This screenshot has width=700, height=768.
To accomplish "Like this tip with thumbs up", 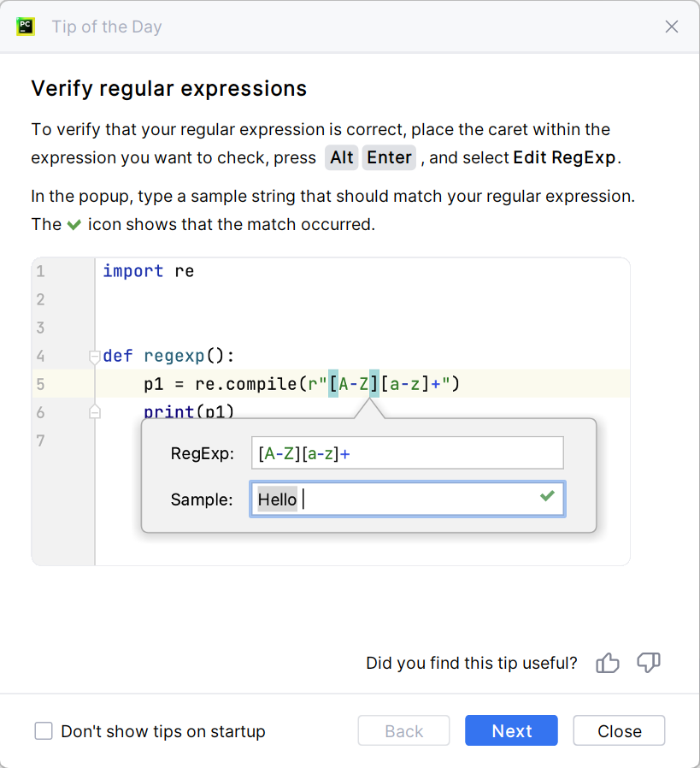I will (608, 663).
